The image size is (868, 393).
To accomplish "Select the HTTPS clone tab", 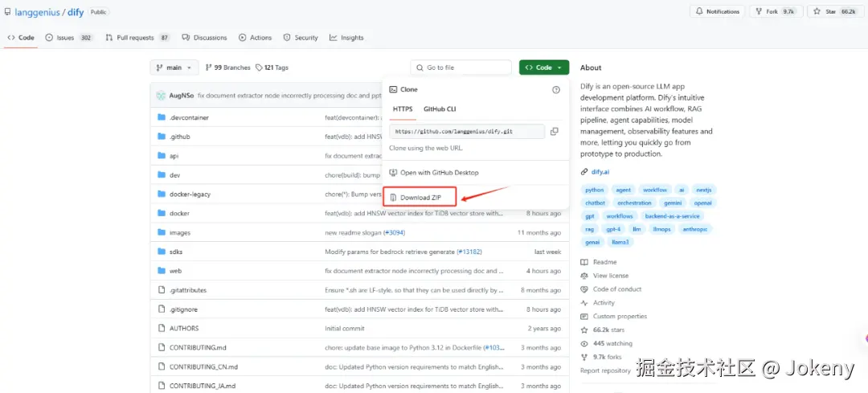I will coord(403,109).
